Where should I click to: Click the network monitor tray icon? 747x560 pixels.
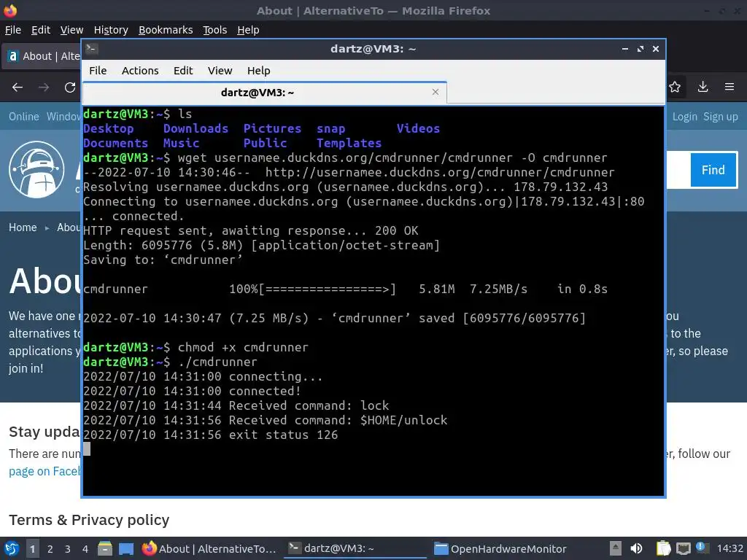click(x=683, y=548)
